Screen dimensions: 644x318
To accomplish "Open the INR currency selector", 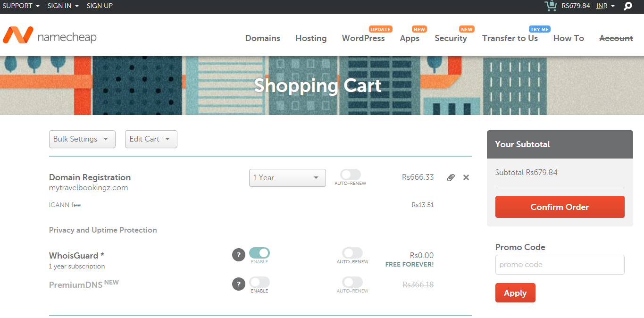I will [x=605, y=6].
